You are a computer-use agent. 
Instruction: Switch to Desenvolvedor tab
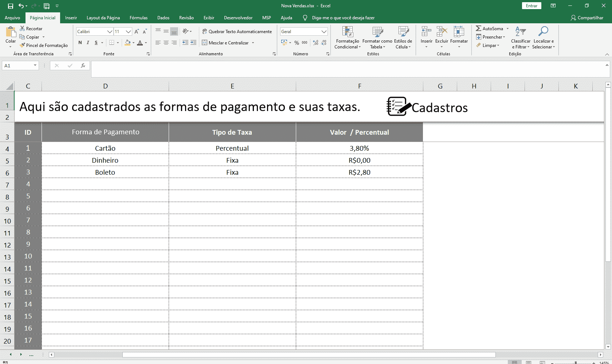point(238,17)
